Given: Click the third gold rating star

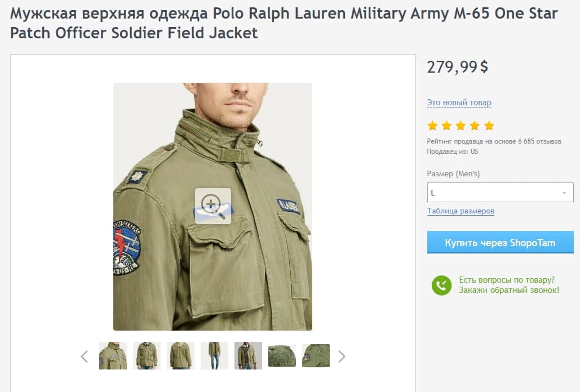Looking at the screenshot, I should click(x=461, y=126).
